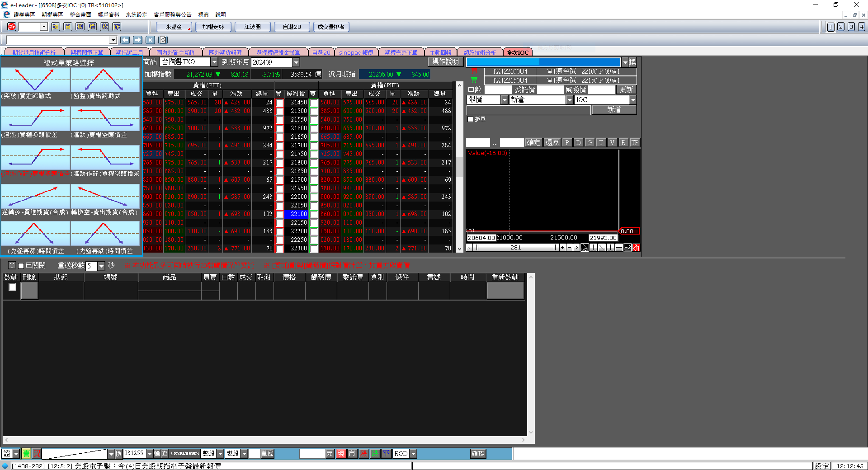Image resolution: width=868 pixels, height=470 pixels.
Task: Expand the IOC order condition dropdown
Action: [632, 100]
